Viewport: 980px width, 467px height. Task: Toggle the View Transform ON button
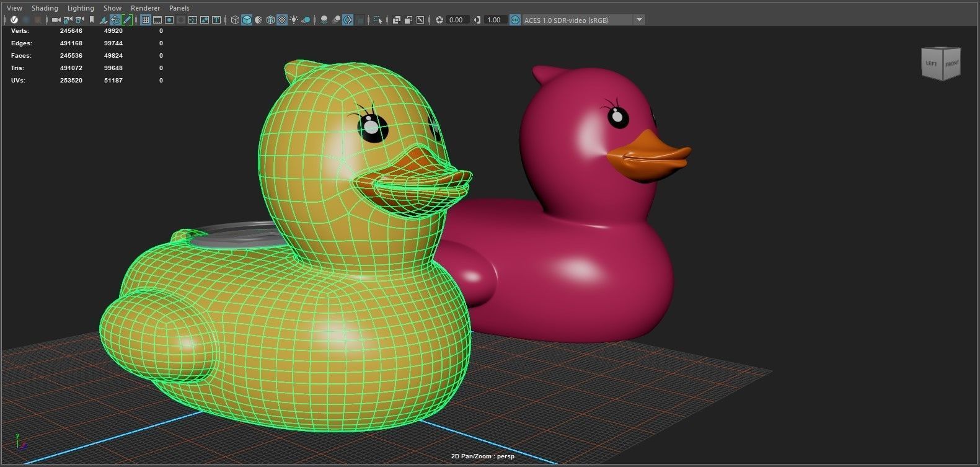click(515, 20)
